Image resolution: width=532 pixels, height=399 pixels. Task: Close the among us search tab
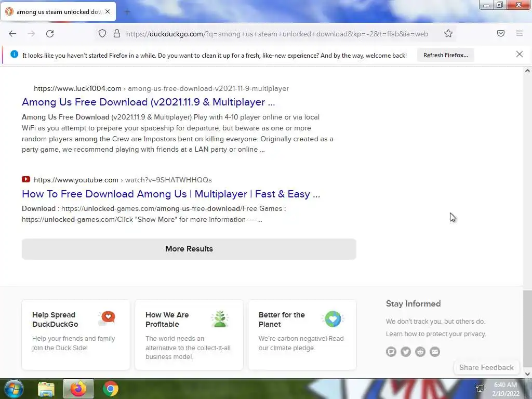pos(108,11)
